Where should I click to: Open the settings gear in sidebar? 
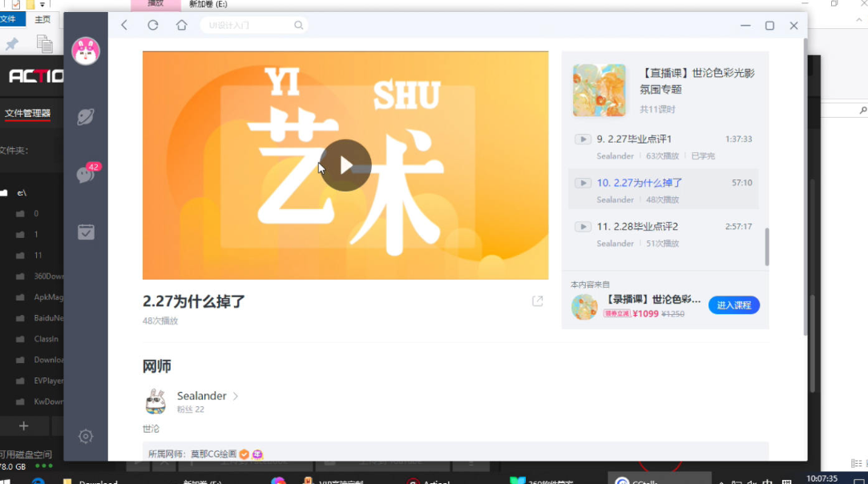pos(86,437)
